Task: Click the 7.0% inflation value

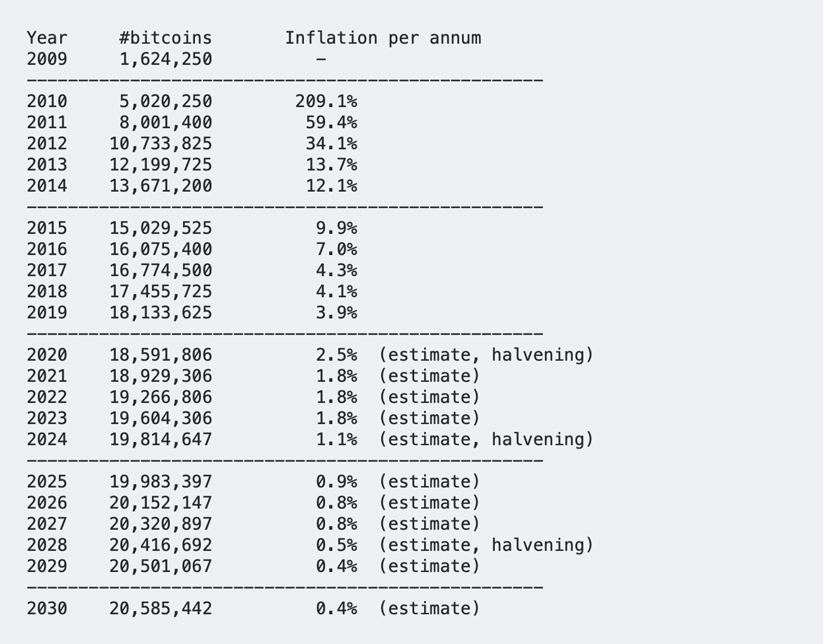Action: click(x=336, y=249)
